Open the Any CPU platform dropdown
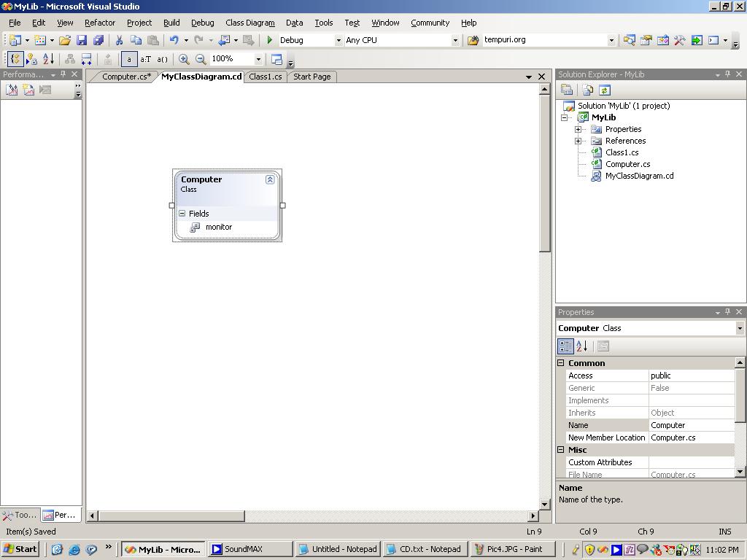 click(x=455, y=41)
